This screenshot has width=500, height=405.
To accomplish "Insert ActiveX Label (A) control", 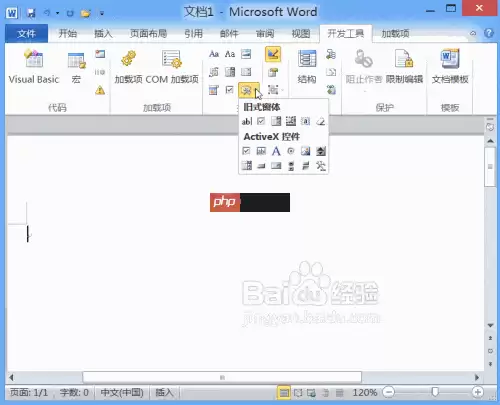I will tap(276, 151).
